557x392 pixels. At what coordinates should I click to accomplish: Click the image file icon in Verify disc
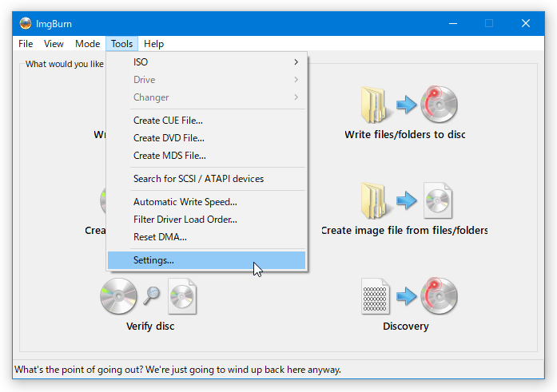(x=182, y=296)
